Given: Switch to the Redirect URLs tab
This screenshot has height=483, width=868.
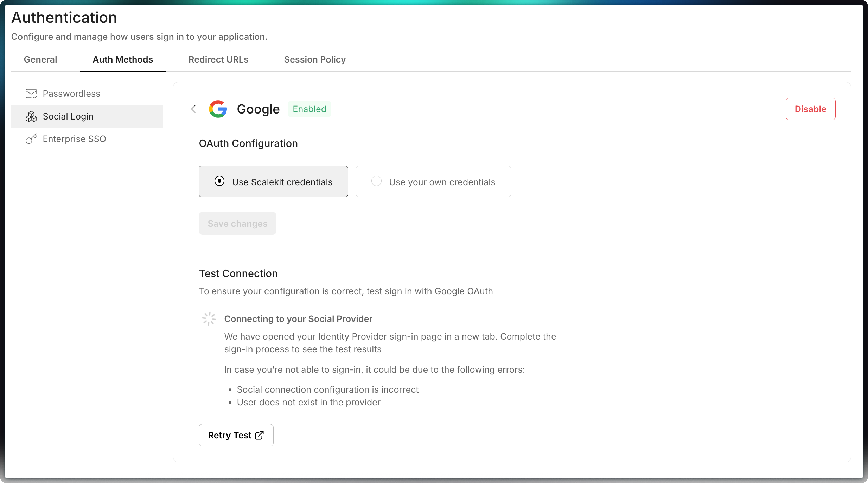Looking at the screenshot, I should 218,59.
